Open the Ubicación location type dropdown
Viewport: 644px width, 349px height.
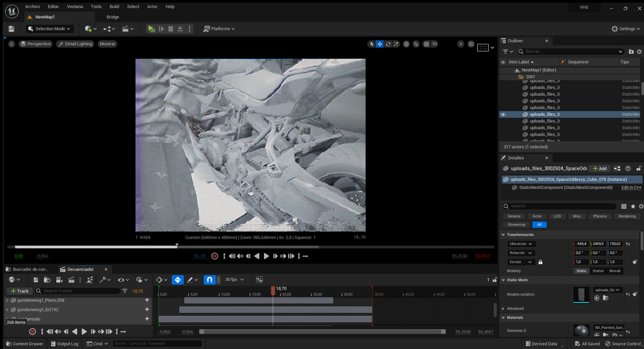[x=521, y=244]
